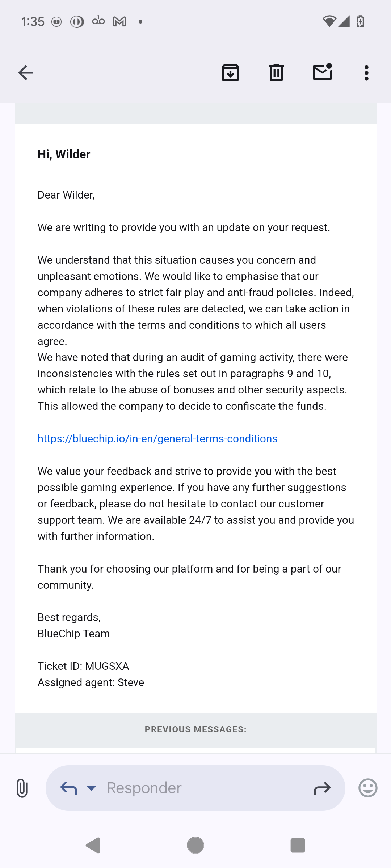Tap the Gmail notification icon in status bar
This screenshot has width=391, height=868.
[119, 22]
